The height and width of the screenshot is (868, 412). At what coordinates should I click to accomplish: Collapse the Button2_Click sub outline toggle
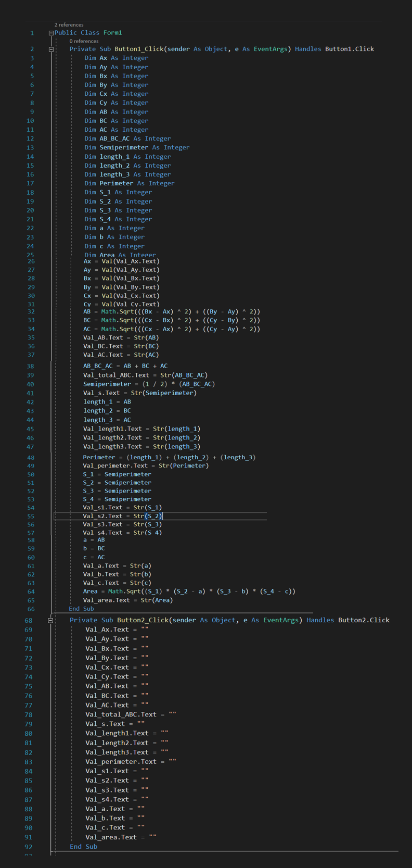click(50, 620)
